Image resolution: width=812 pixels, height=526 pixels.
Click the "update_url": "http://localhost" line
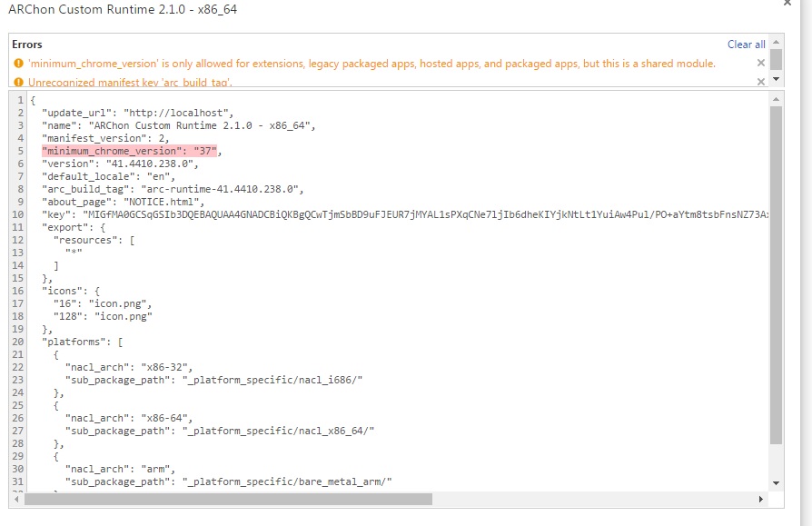(138, 113)
